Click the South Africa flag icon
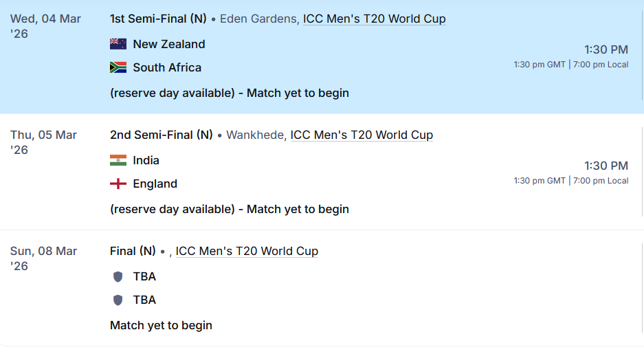 (118, 67)
